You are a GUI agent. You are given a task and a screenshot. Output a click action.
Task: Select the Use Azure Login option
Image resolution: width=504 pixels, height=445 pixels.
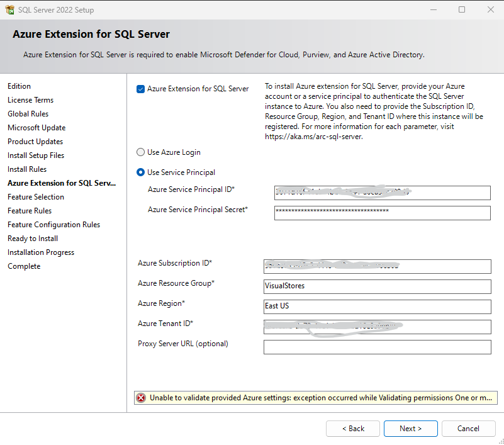140,152
